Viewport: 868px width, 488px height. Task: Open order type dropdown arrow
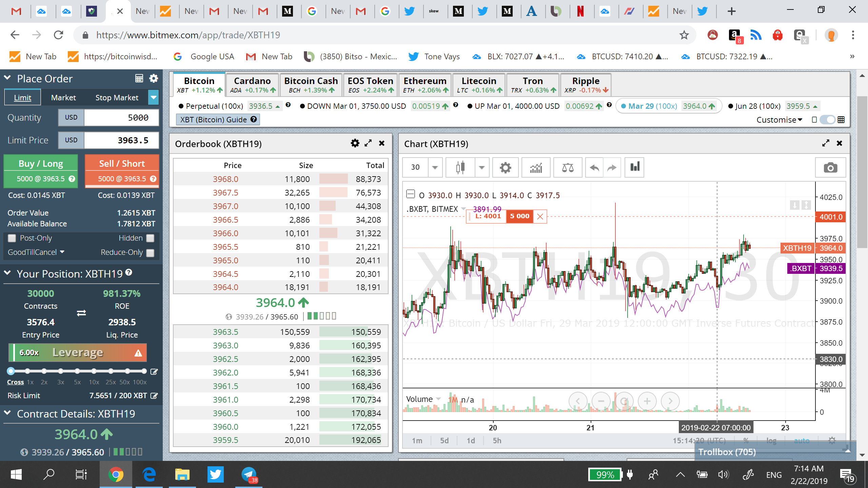(x=154, y=98)
